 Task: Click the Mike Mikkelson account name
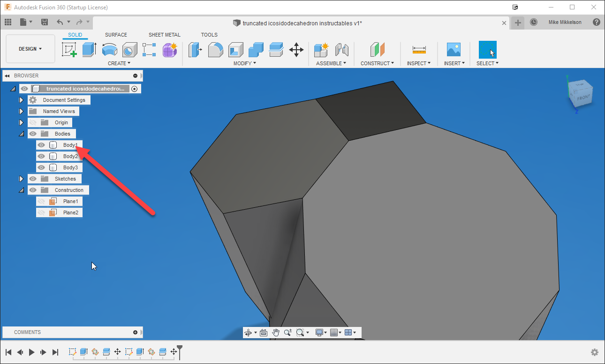click(565, 22)
